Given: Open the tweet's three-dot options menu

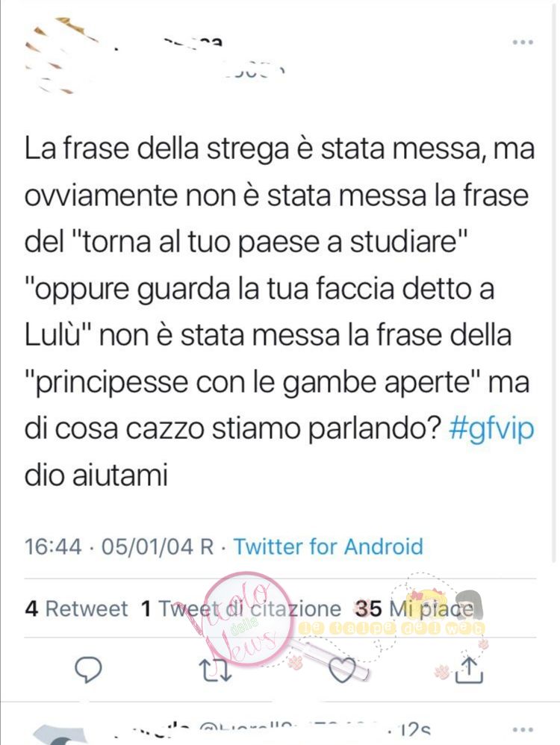Looking at the screenshot, I should point(523,43).
